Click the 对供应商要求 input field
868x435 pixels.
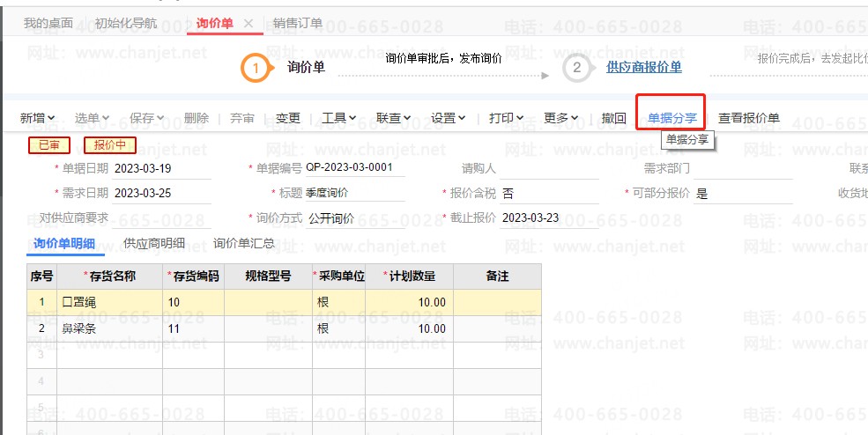[161, 218]
